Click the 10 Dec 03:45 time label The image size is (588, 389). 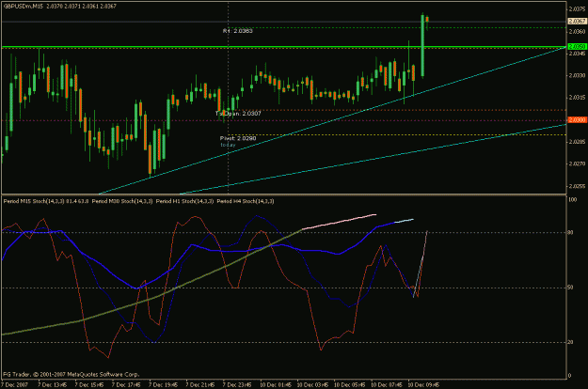(312, 385)
